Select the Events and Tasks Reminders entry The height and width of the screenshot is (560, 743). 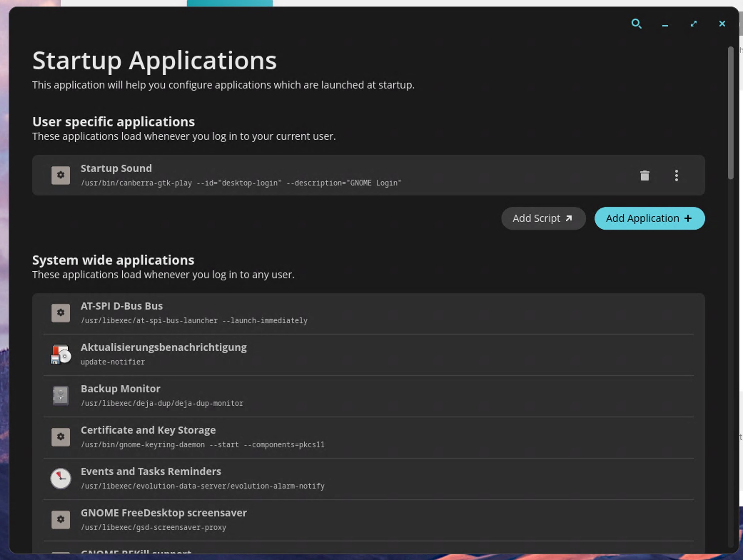pos(357,478)
